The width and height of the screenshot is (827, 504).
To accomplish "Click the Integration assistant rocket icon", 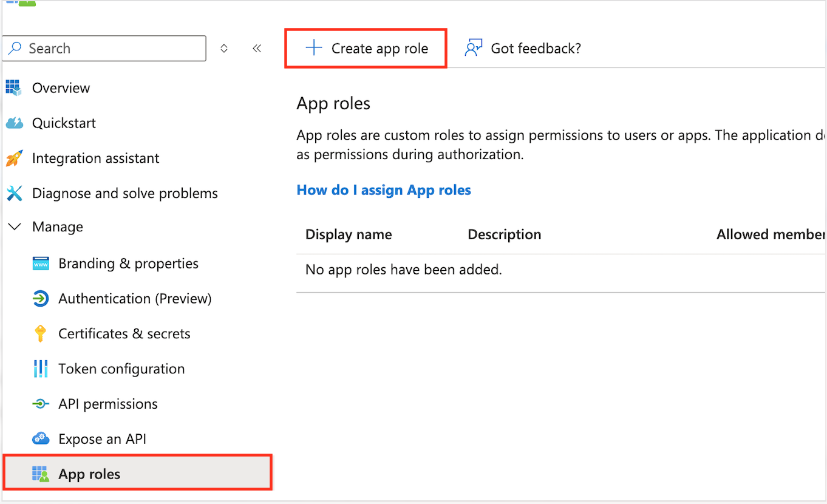I will 14,158.
